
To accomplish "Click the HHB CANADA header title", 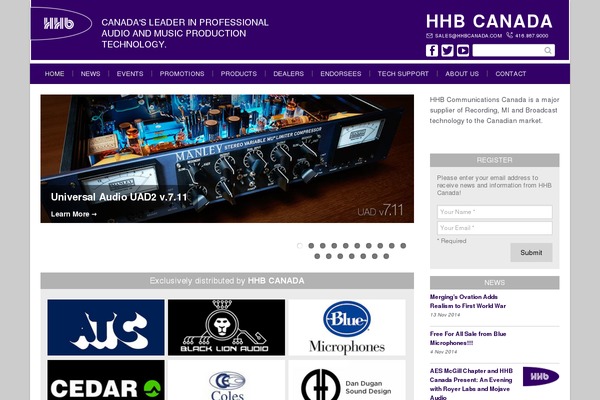I will click(x=489, y=21).
